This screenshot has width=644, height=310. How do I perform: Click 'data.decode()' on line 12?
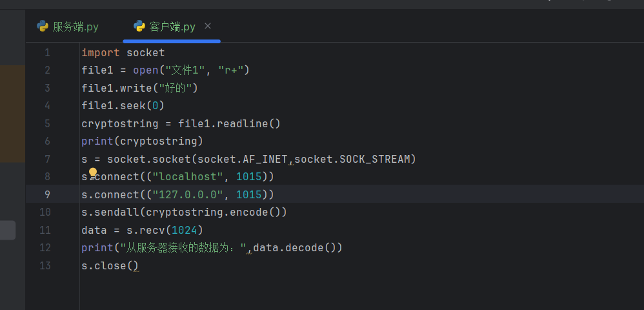coord(294,248)
